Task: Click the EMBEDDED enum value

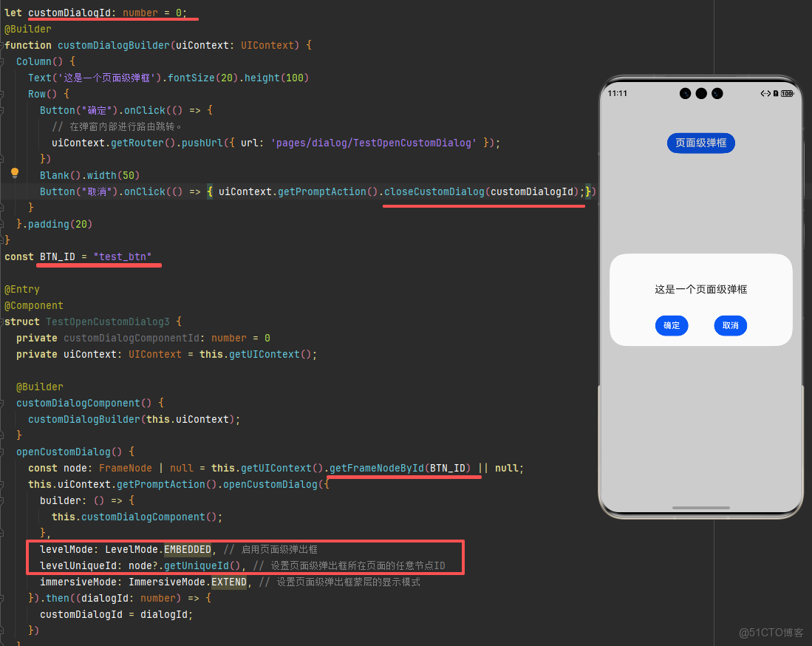Action: click(188, 550)
